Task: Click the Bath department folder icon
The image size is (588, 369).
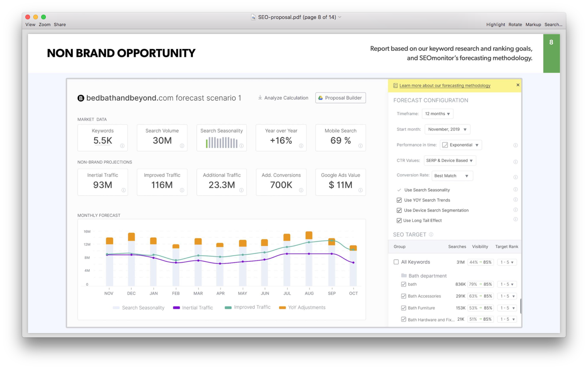Action: [x=404, y=276]
